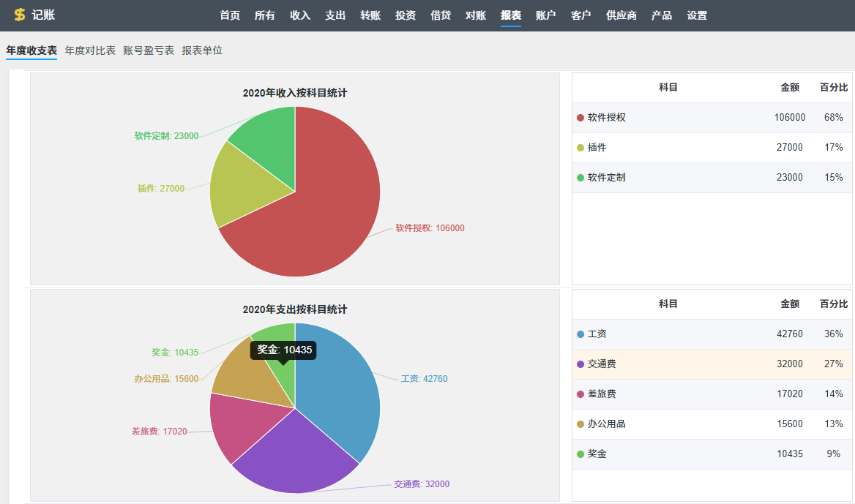
Task: Open the 首页 menu item
Action: 230,15
